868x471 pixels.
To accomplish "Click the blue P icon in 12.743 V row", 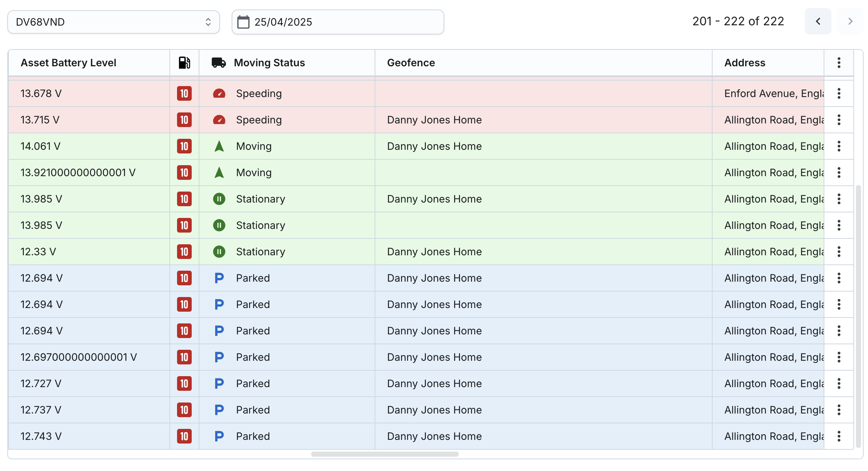I will (219, 436).
